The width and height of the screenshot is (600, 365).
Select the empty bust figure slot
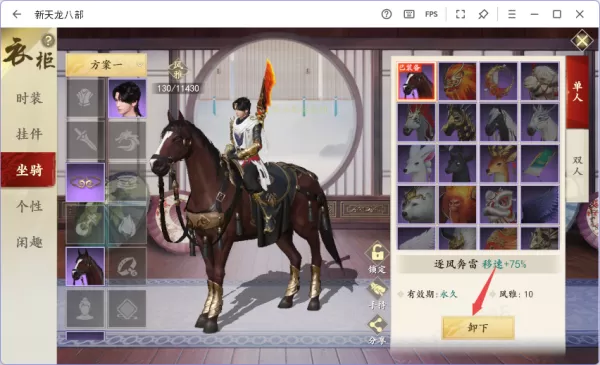(x=85, y=308)
